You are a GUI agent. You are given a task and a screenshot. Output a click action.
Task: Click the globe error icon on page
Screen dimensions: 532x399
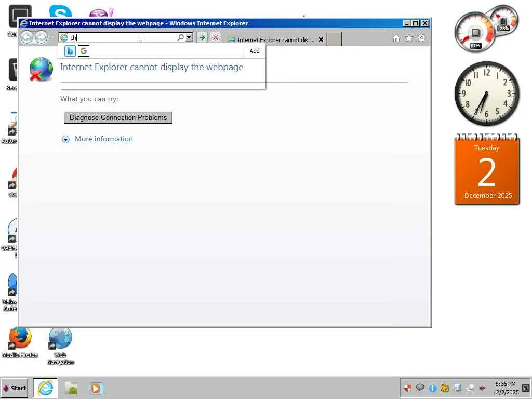41,69
